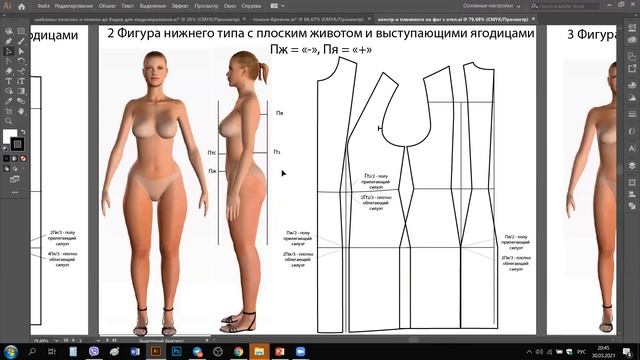This screenshot has width=640, height=360.
Task: Open the artboard number dropdown in status bar
Action: (98, 340)
